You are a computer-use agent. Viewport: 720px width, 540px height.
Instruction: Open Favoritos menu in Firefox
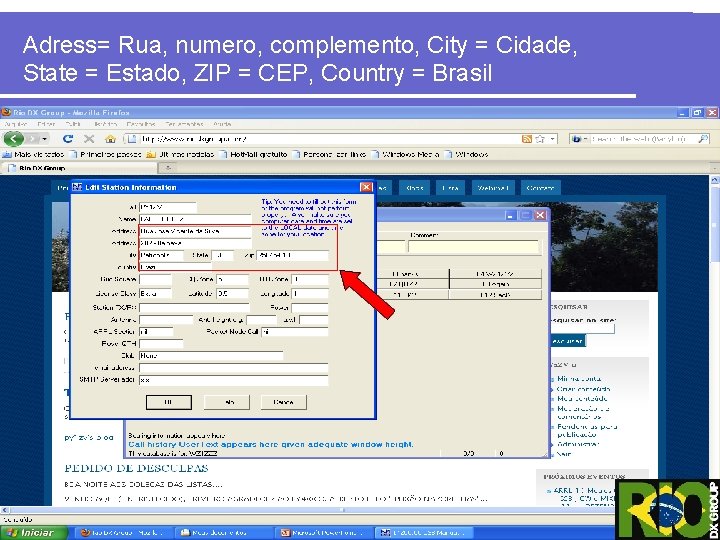(141, 124)
